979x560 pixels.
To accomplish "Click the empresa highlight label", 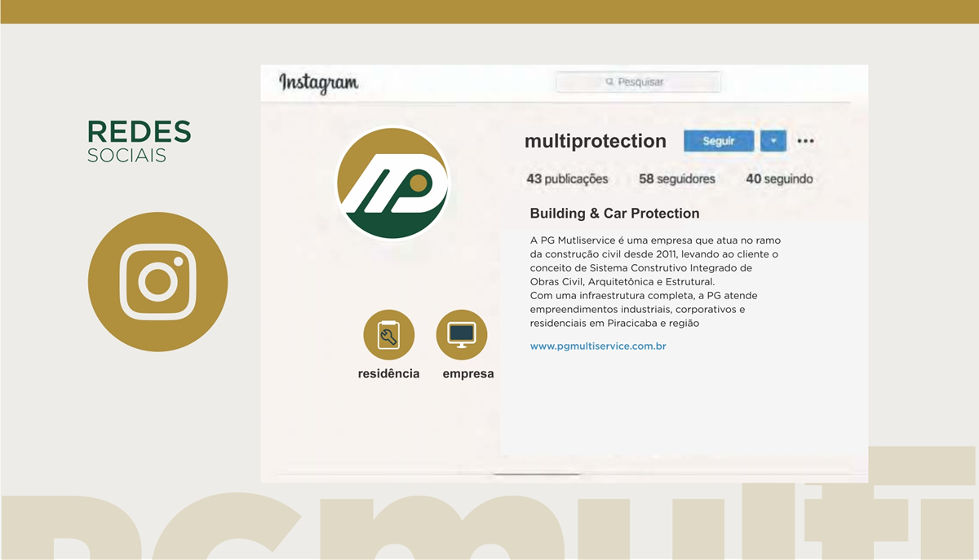I will (468, 374).
